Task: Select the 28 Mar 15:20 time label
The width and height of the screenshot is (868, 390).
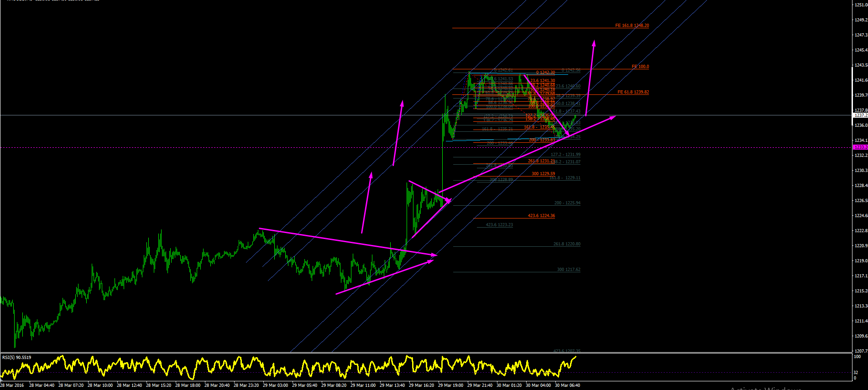Action: [158, 385]
